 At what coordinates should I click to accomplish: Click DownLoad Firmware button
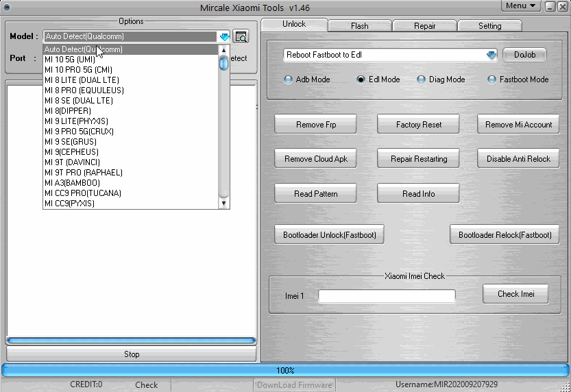coord(294,384)
